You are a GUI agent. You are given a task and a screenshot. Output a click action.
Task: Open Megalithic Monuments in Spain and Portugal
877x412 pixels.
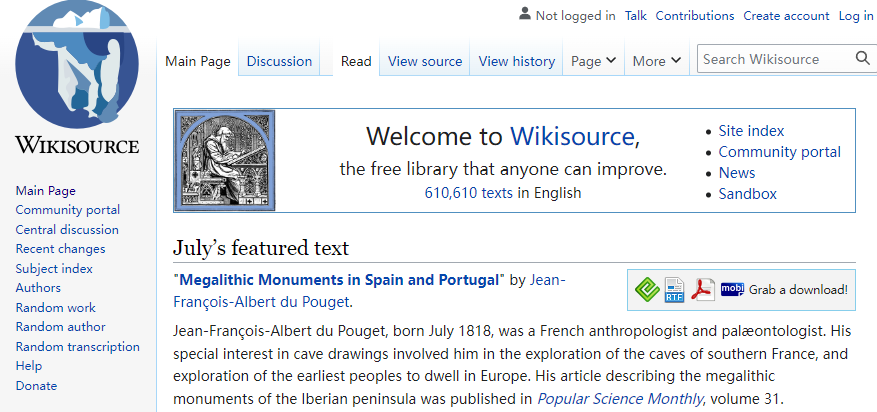pyautogui.click(x=339, y=280)
